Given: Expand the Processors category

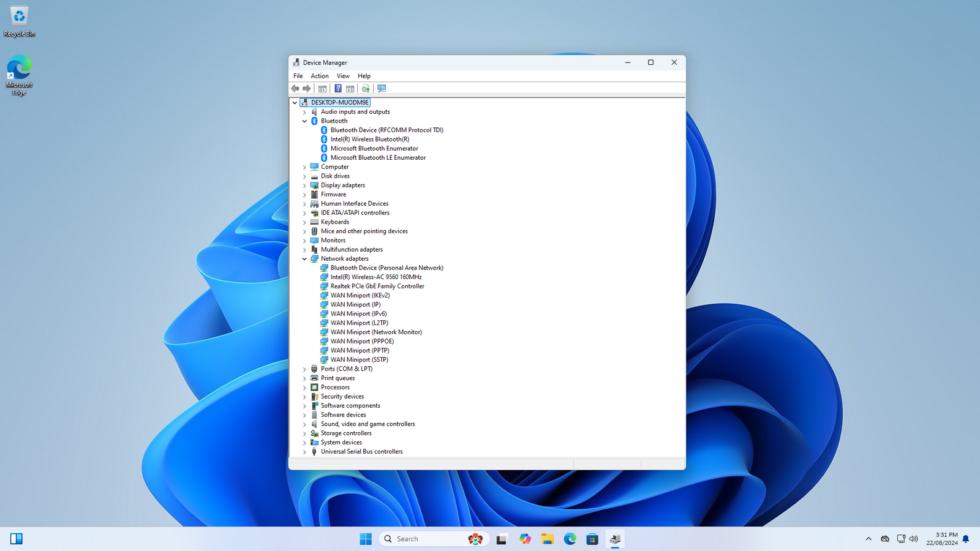Looking at the screenshot, I should pos(304,388).
